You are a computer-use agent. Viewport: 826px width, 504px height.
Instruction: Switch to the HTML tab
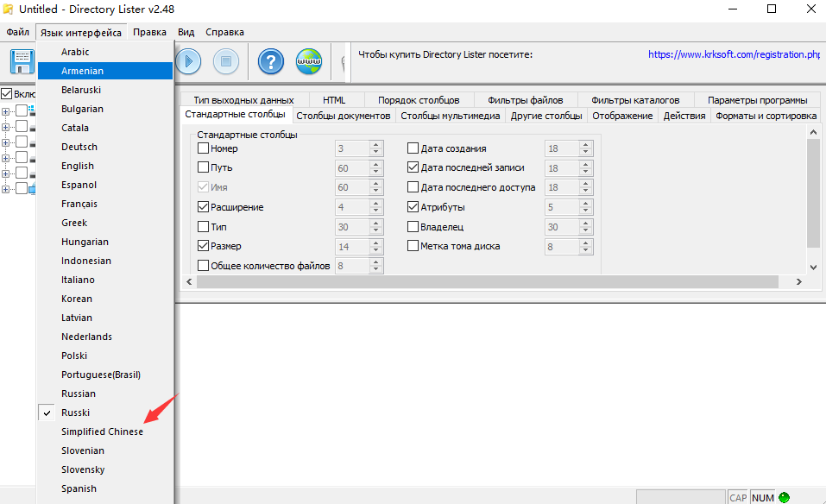(x=333, y=100)
